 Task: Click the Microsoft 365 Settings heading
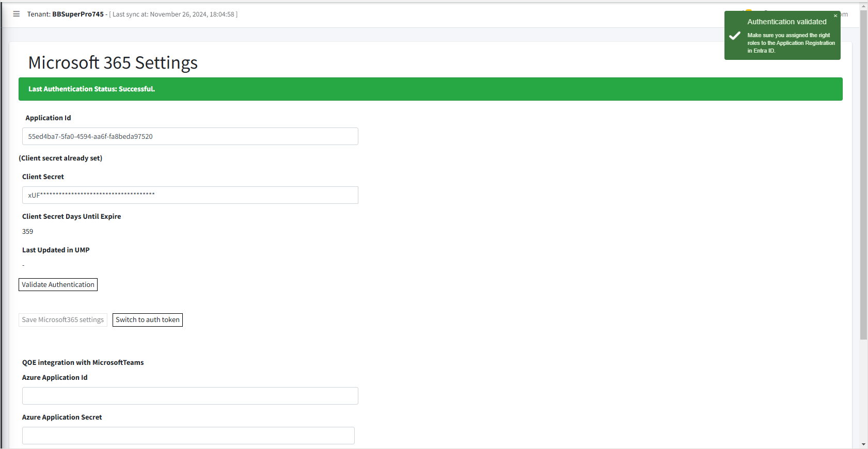(113, 62)
